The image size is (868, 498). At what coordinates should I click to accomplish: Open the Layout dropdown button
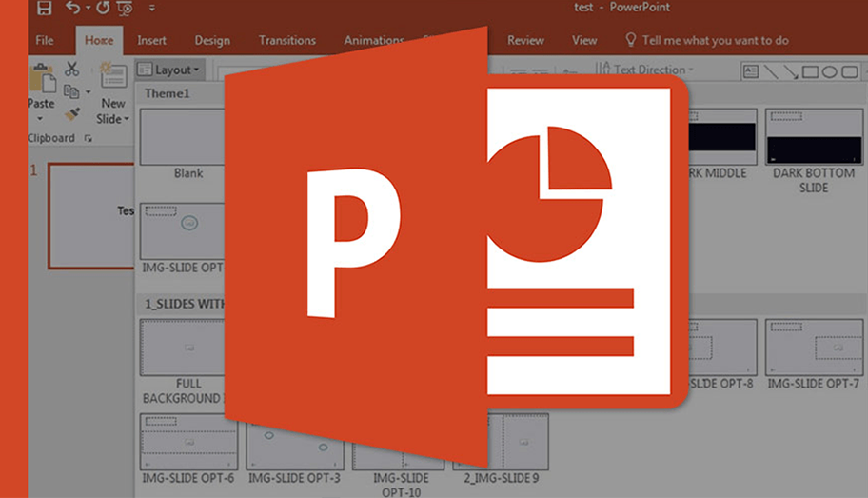coord(169,70)
